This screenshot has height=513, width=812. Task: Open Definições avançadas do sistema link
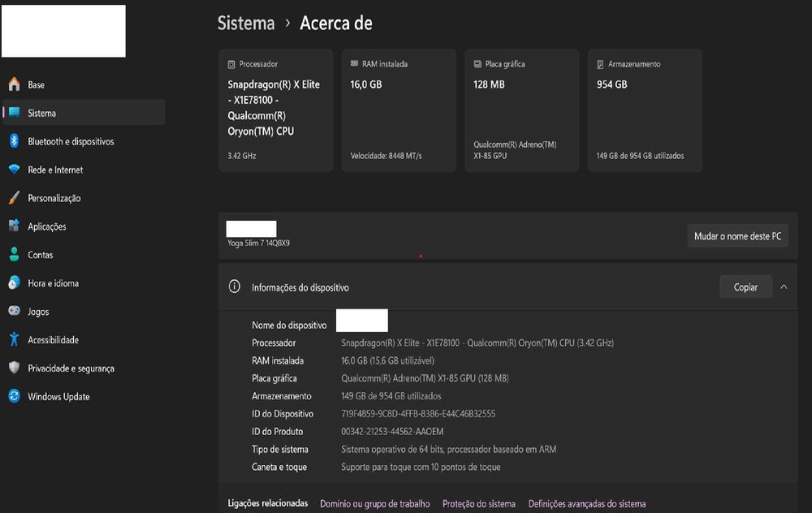tap(587, 504)
